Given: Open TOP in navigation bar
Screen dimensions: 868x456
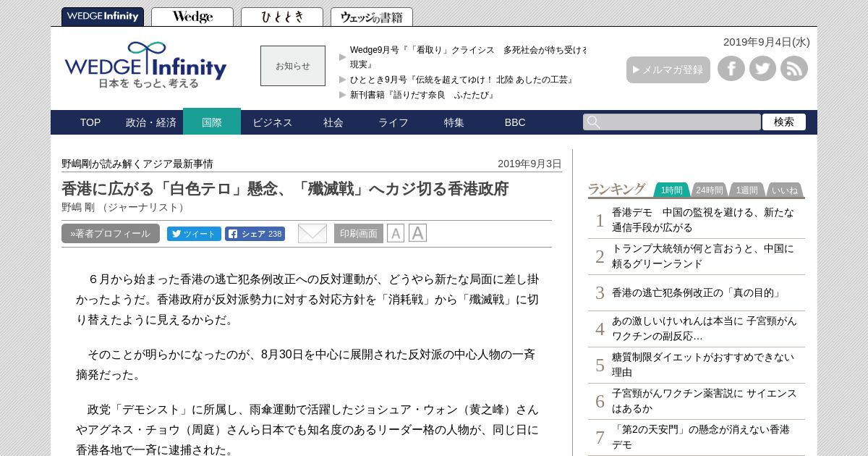Looking at the screenshot, I should point(90,122).
